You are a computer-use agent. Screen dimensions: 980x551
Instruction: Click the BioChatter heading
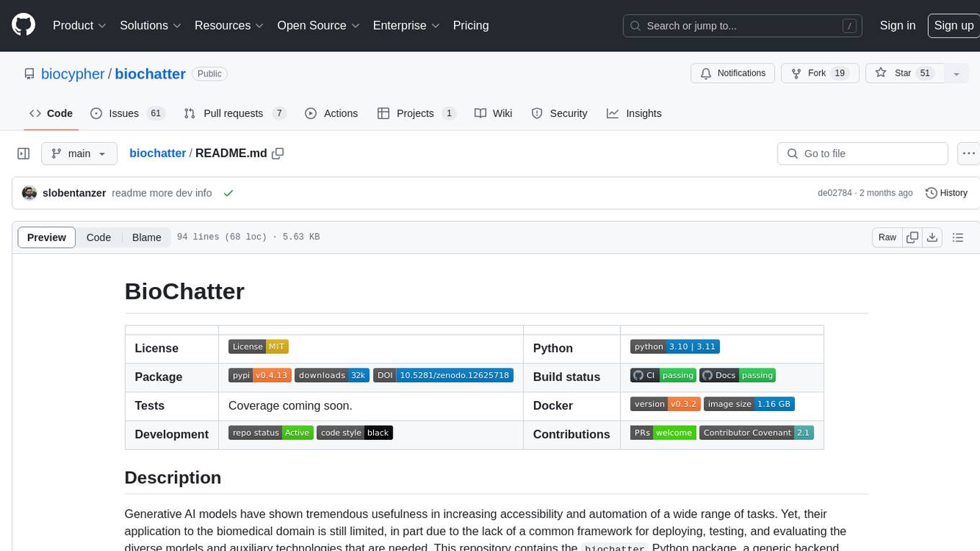184,291
